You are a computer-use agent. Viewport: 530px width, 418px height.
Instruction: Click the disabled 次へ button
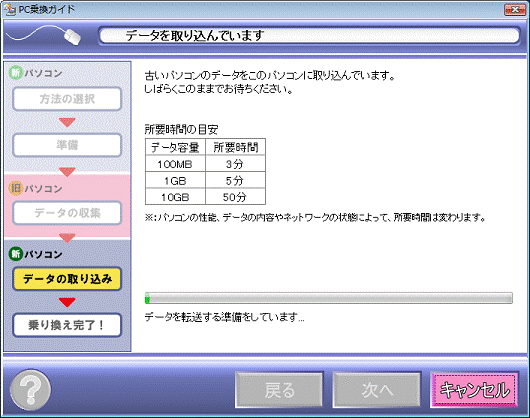[x=377, y=390]
